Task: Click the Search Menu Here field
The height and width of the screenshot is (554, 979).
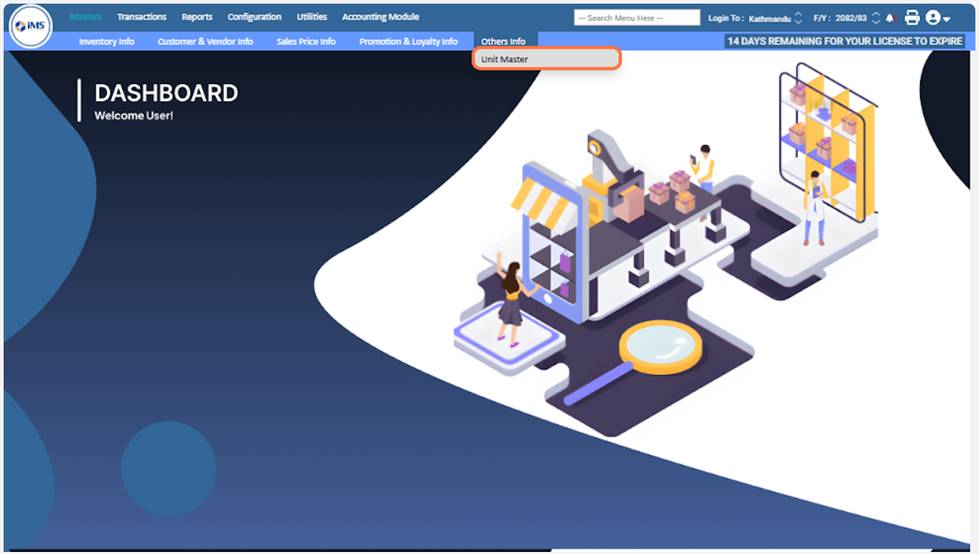Action: (637, 18)
